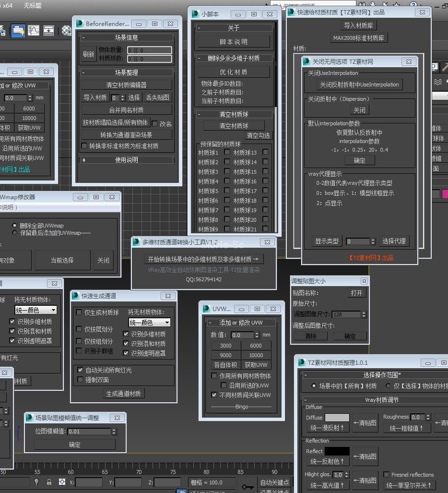Collapse the 场景整理 rollout
Screen dimensions: 448x493
126,72
